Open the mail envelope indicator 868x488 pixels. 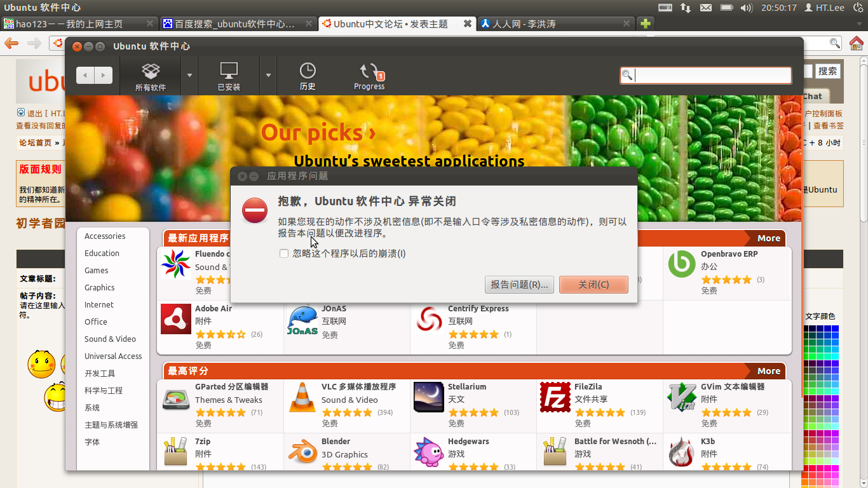(706, 8)
